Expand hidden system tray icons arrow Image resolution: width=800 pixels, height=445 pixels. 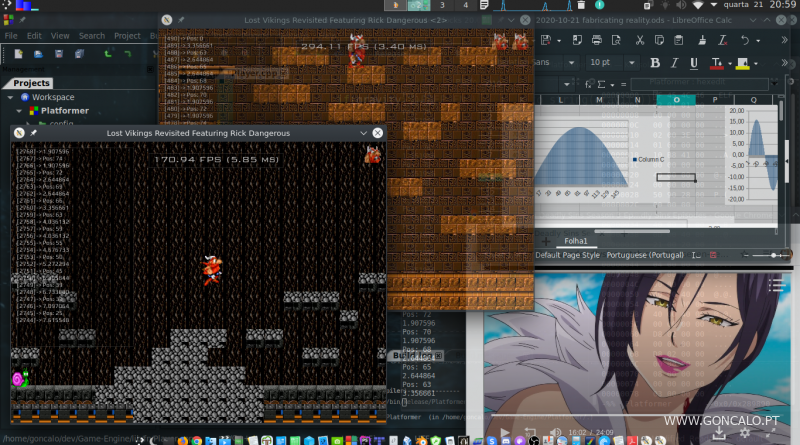tap(713, 5)
